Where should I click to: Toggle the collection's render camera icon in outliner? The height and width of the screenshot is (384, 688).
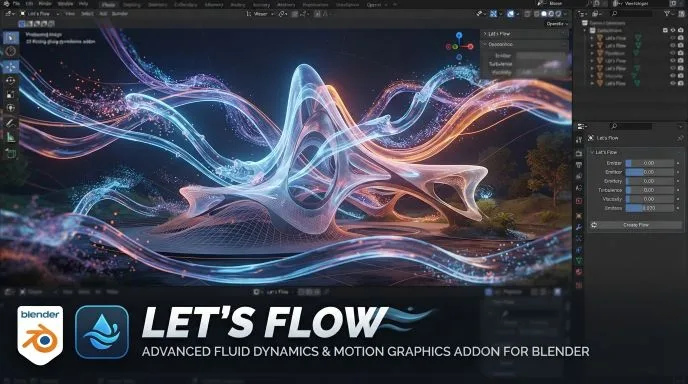[x=681, y=30]
